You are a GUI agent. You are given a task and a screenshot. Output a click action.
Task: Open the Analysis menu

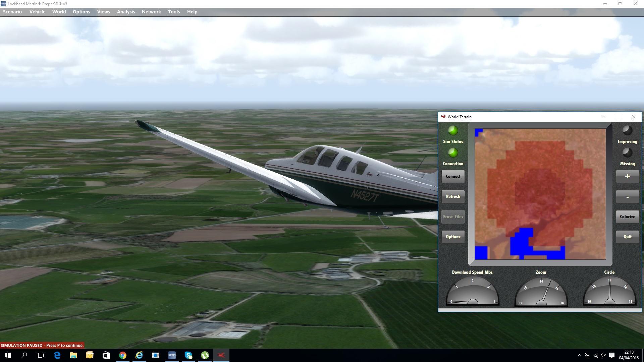[126, 12]
